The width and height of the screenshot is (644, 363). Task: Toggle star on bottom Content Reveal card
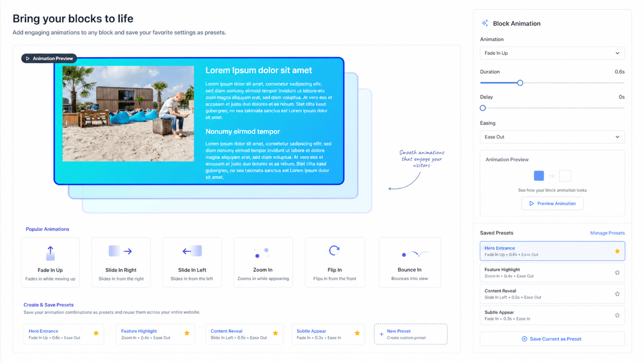275,333
